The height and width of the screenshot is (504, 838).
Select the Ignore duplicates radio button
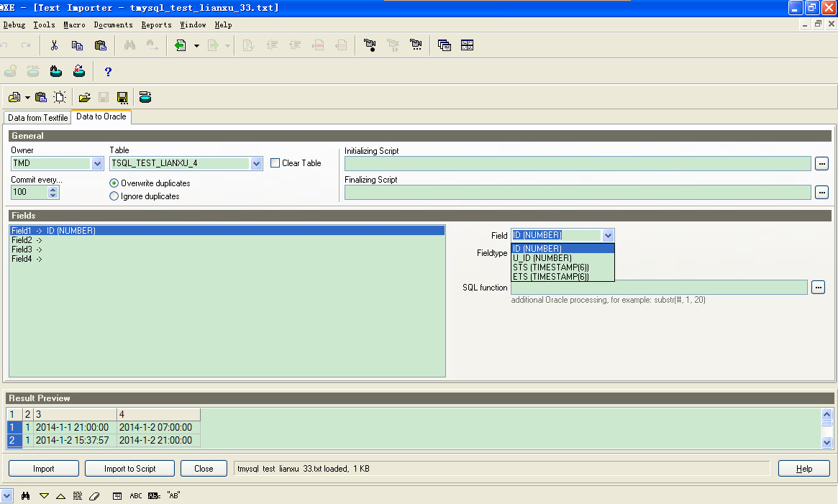click(114, 196)
